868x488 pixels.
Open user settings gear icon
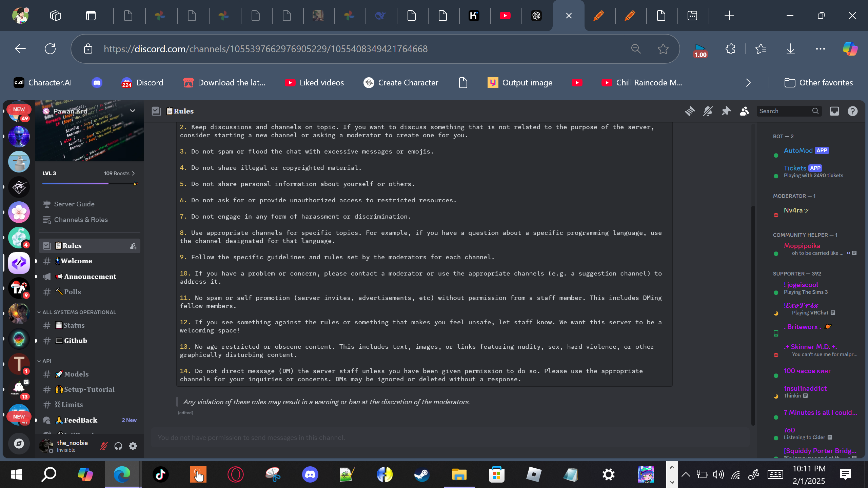click(133, 446)
